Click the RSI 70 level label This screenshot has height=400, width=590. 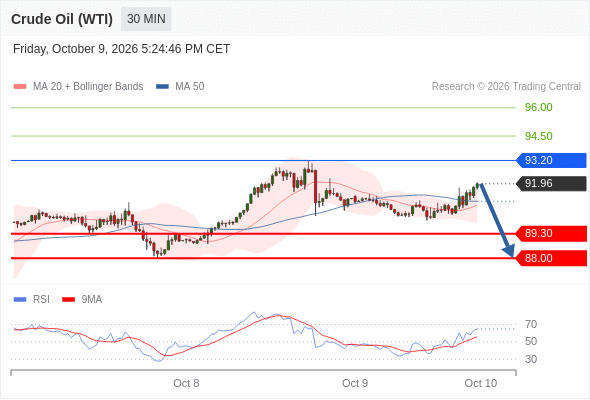pyautogui.click(x=531, y=324)
